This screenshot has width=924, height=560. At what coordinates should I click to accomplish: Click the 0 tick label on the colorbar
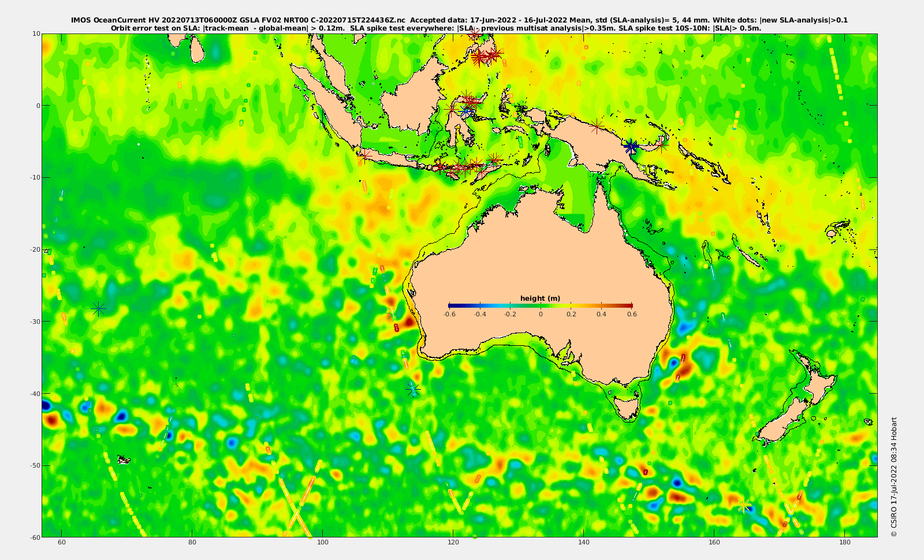tap(541, 315)
